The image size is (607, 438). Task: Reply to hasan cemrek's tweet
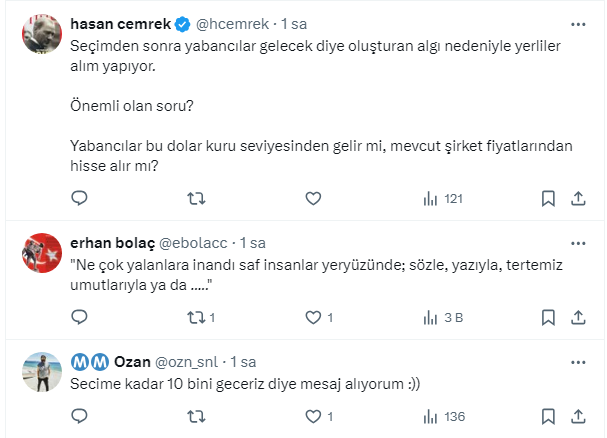(x=80, y=199)
